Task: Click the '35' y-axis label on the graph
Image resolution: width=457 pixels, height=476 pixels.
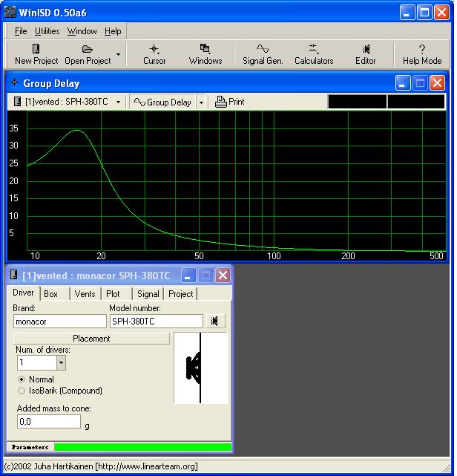Action: pyautogui.click(x=13, y=128)
